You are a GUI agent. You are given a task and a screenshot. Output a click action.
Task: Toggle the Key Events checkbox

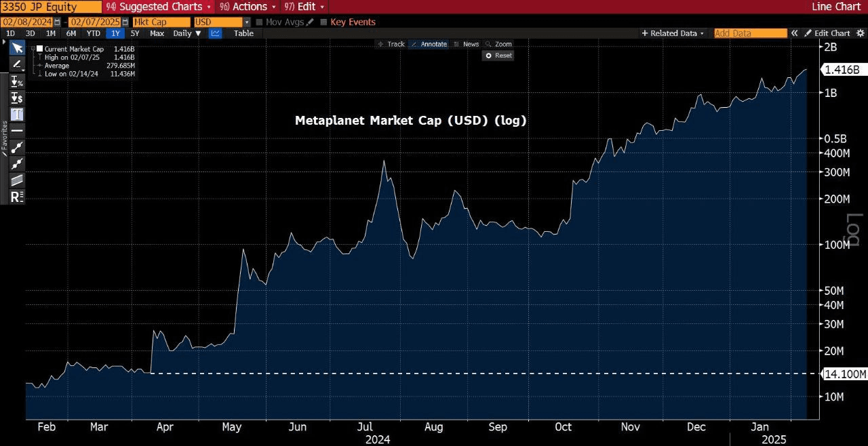pos(323,22)
